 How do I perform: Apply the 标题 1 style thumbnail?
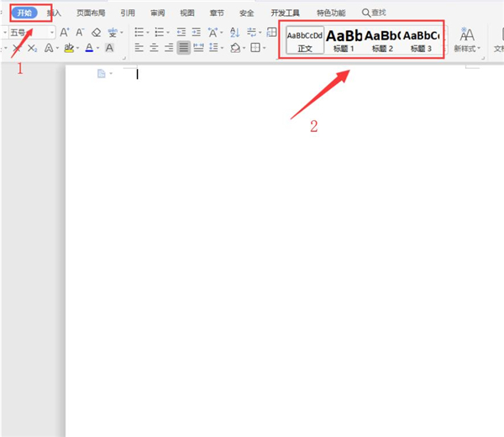tap(344, 40)
